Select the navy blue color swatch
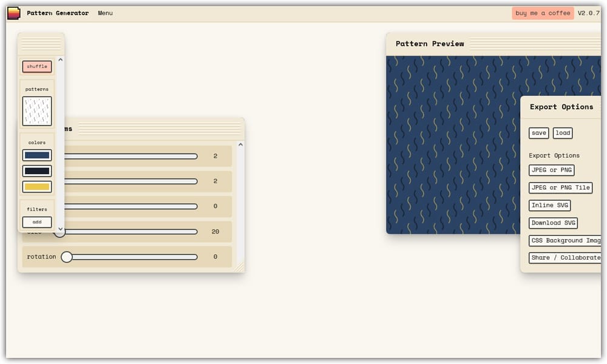 click(36, 155)
